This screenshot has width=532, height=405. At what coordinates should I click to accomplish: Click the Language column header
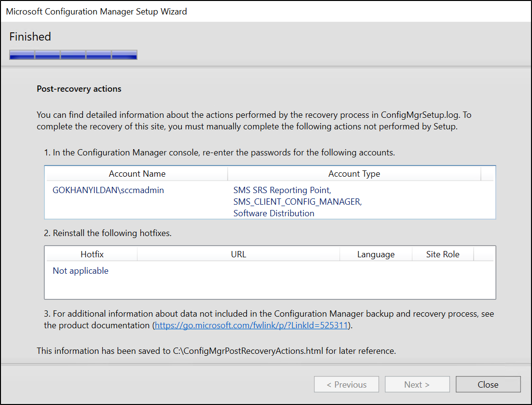point(376,254)
